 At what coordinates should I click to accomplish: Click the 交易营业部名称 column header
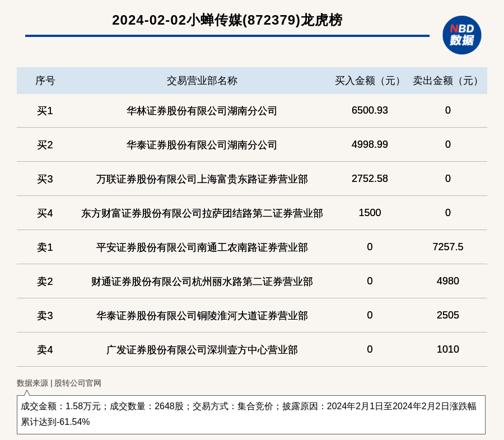[x=202, y=81]
